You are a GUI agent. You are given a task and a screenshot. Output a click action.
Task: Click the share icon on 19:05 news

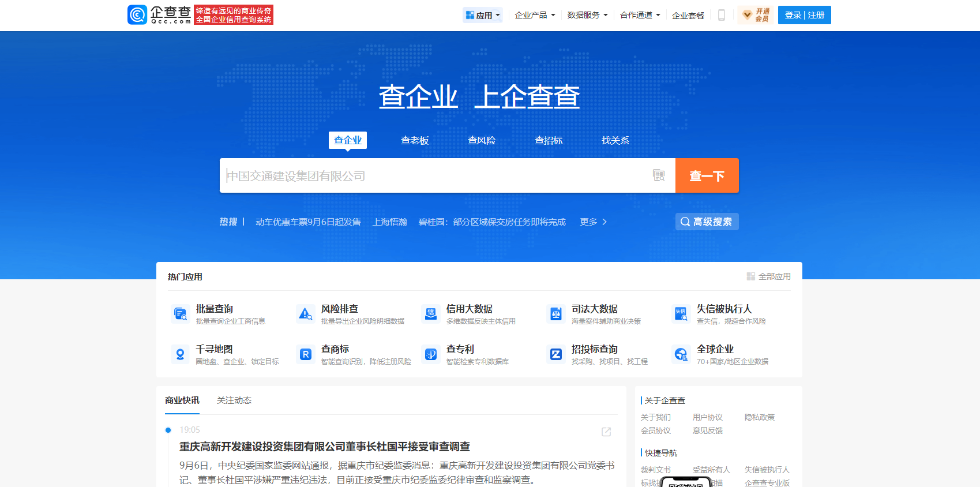coord(606,432)
